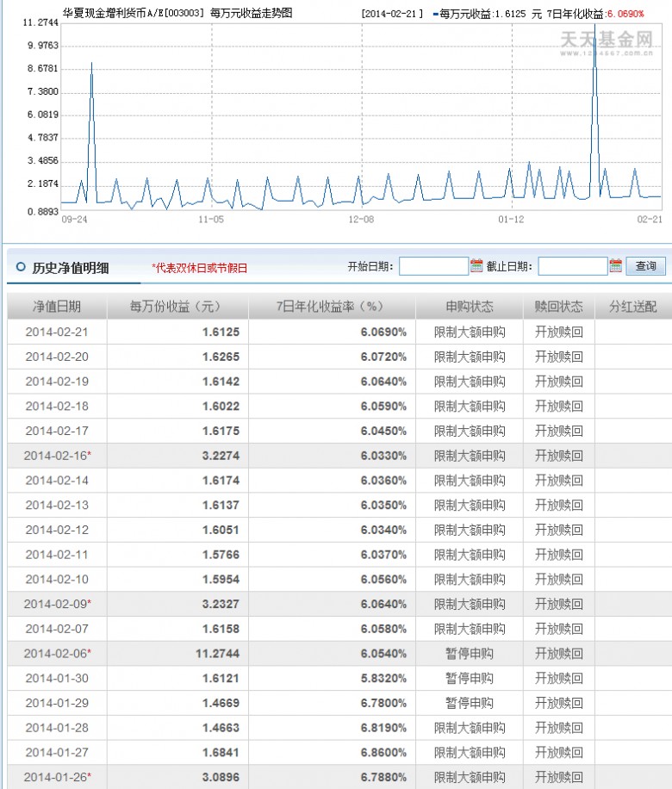Click the holiday date cell 2014-01-26*
The width and height of the screenshot is (672, 789).
tap(58, 777)
